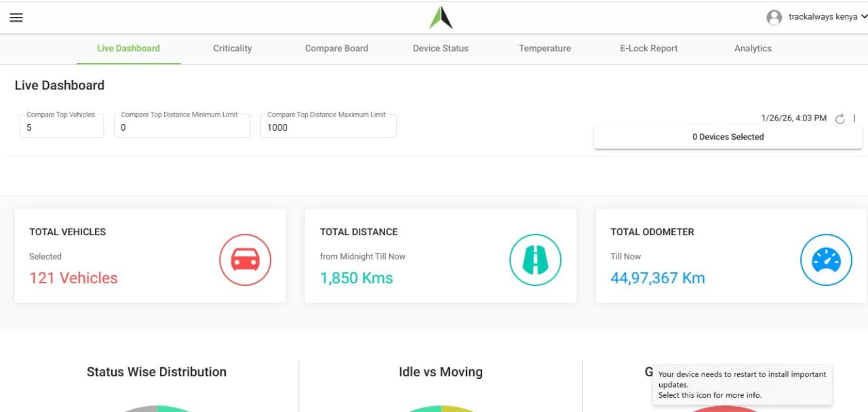The width and height of the screenshot is (868, 412).
Task: Open the Temperature report view
Action: pos(545,48)
